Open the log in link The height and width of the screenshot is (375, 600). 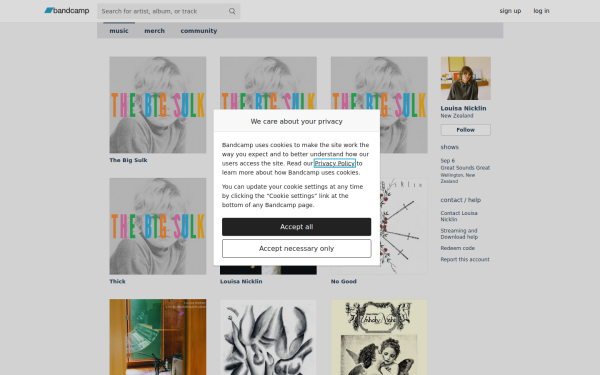pos(541,11)
